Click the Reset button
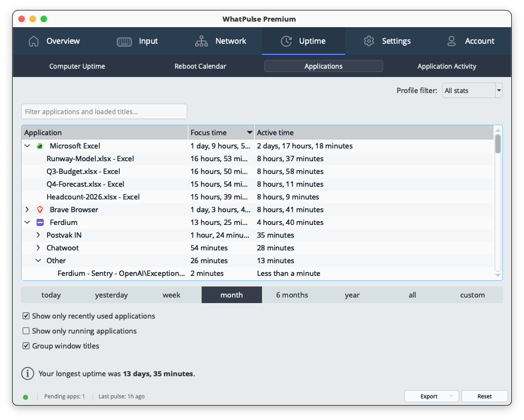524x420 pixels. tap(485, 396)
